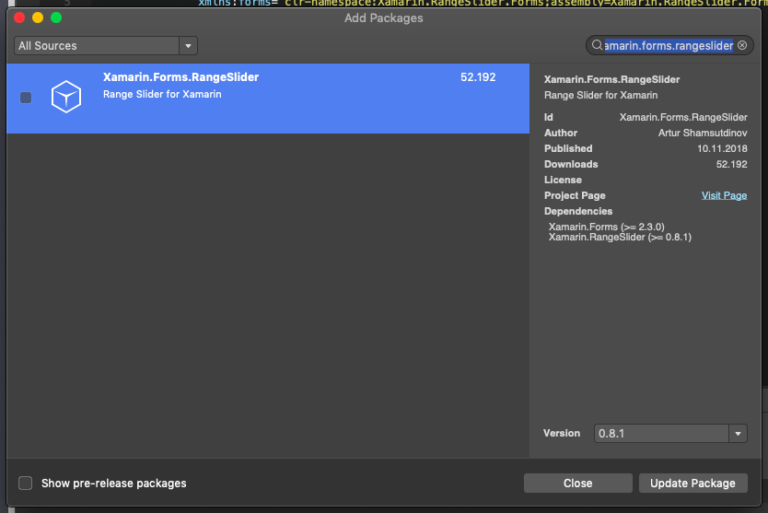This screenshot has height=513, width=768.
Task: Click the Add Packages window title
Action: 384,18
